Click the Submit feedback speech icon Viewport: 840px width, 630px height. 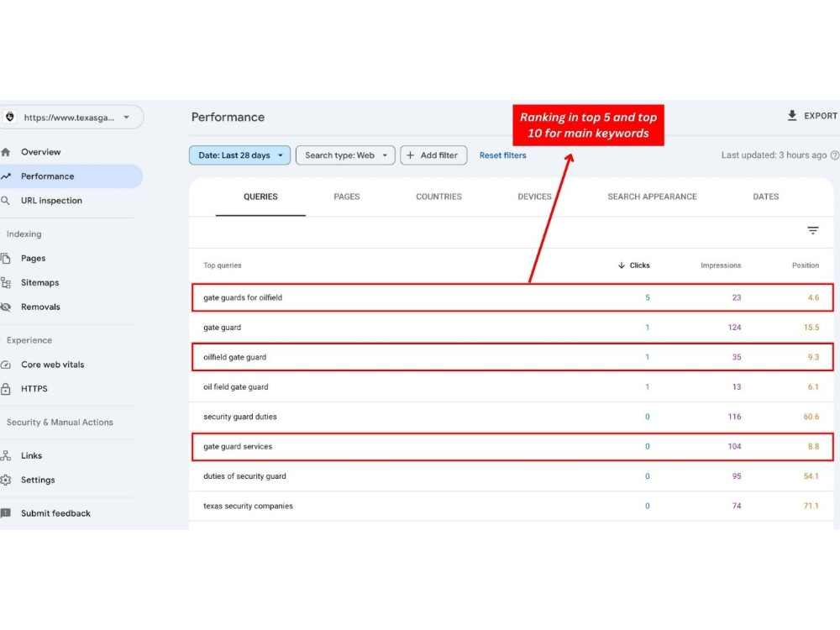(x=5, y=513)
